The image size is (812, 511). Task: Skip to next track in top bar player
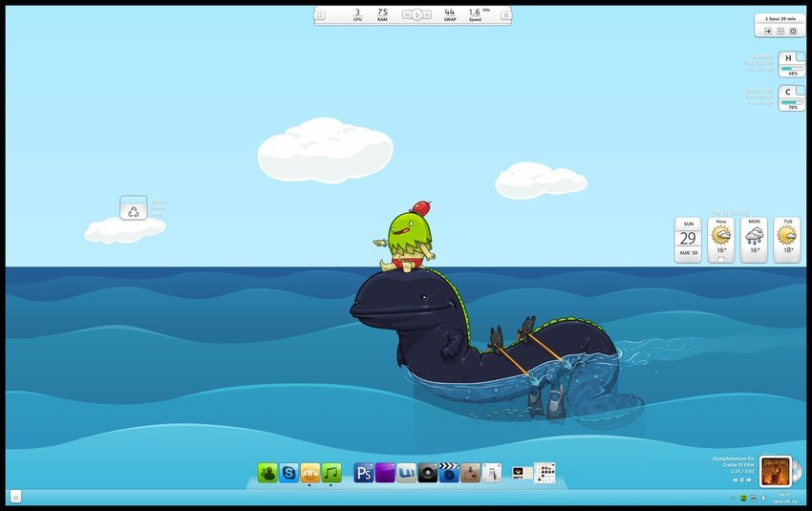point(427,15)
